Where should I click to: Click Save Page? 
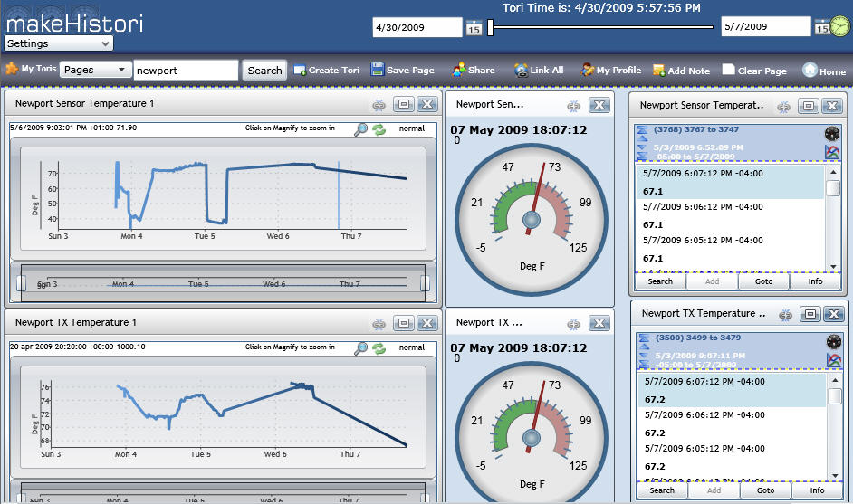(403, 70)
